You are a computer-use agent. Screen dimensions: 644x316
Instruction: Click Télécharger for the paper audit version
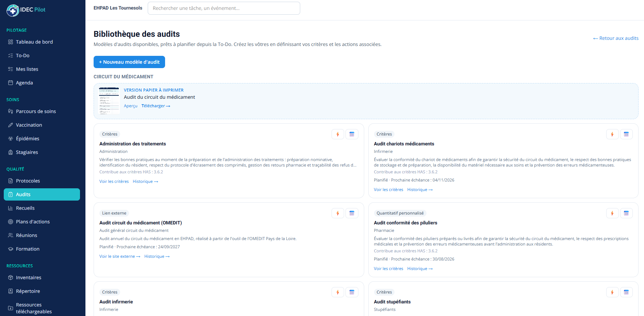click(156, 106)
